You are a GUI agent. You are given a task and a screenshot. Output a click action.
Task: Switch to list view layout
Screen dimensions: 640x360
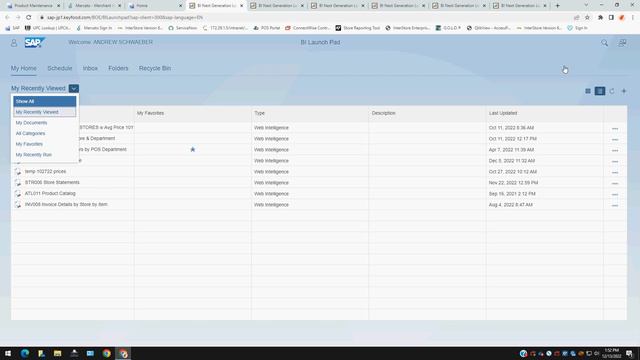coord(600,91)
